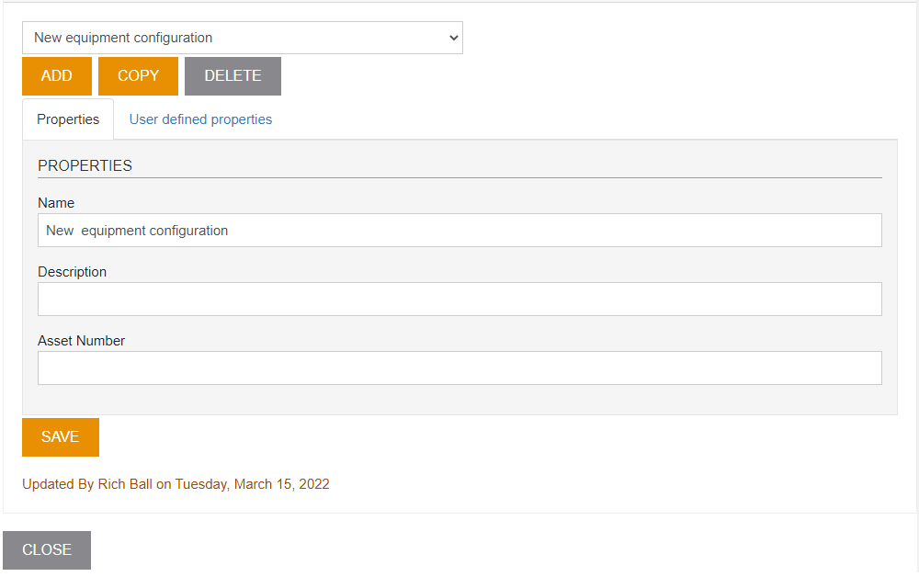This screenshot has width=919, height=588.
Task: Click the selected value text in dropdown
Action: pyautogui.click(x=123, y=38)
